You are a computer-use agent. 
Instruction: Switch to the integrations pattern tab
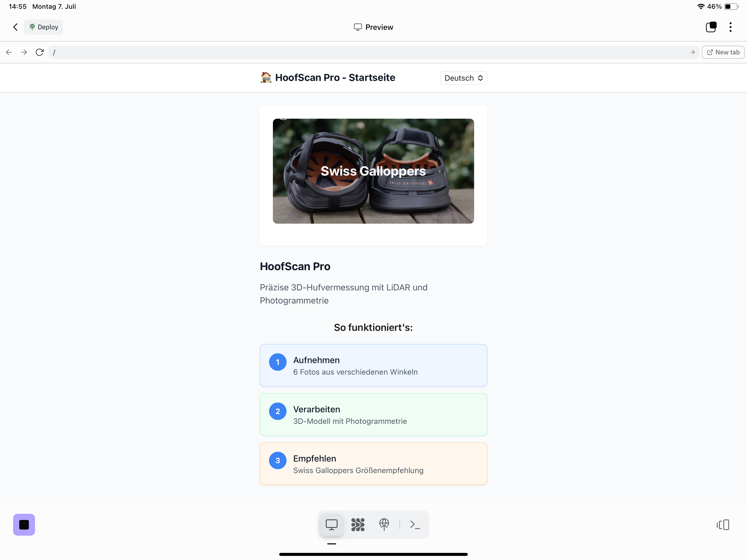[358, 524]
